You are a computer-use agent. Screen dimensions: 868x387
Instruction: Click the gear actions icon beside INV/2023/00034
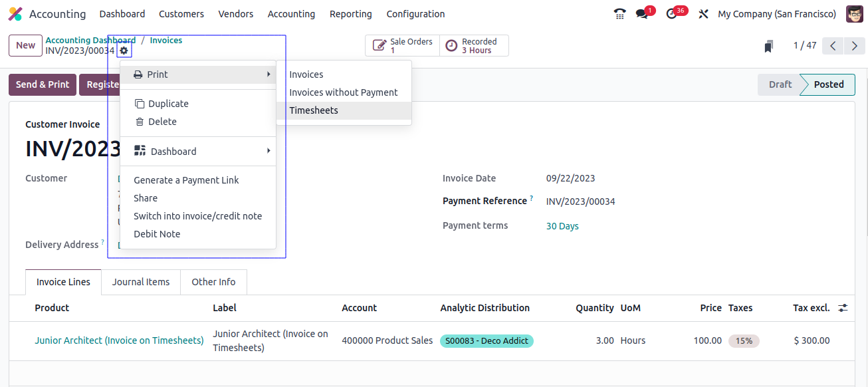(124, 51)
